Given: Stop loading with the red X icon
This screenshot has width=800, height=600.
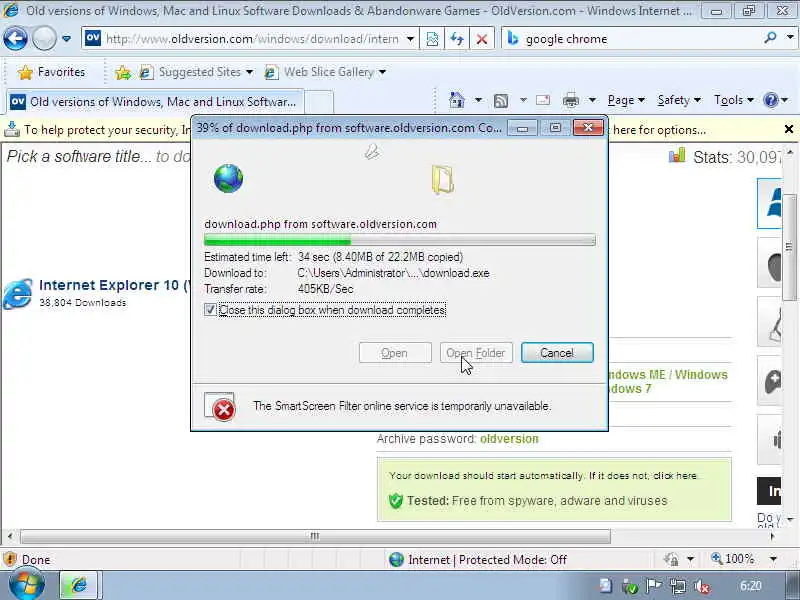Looking at the screenshot, I should coord(481,39).
